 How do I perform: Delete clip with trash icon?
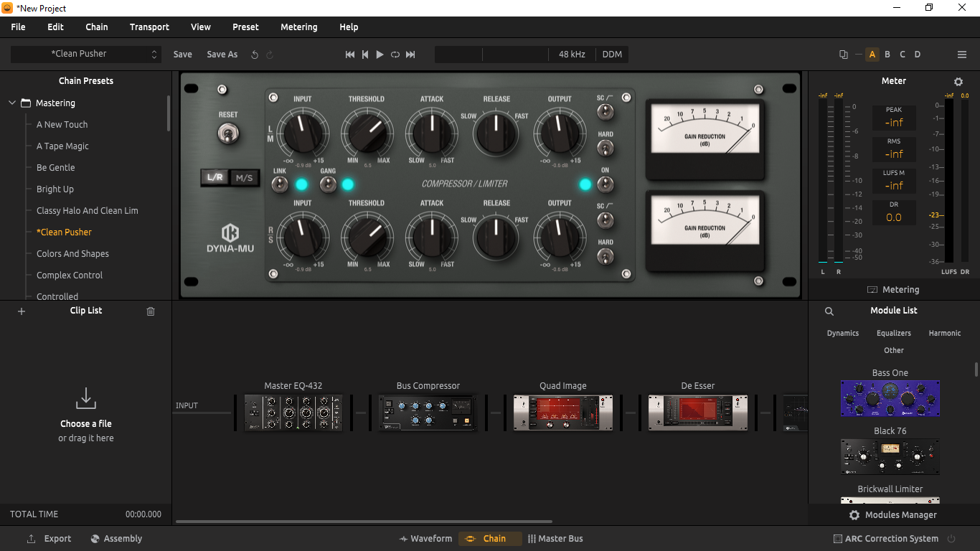click(151, 311)
